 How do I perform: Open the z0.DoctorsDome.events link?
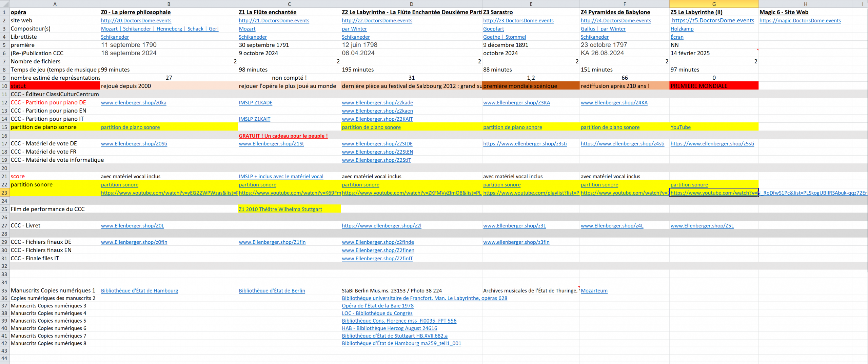[x=136, y=21]
